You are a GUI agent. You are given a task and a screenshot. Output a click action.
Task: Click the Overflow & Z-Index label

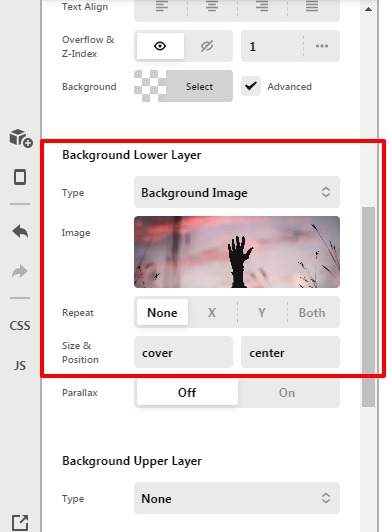pos(88,46)
